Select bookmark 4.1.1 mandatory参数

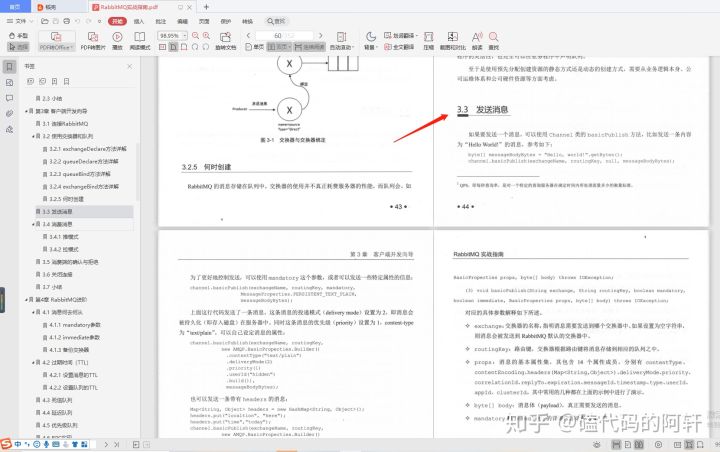tap(75, 325)
